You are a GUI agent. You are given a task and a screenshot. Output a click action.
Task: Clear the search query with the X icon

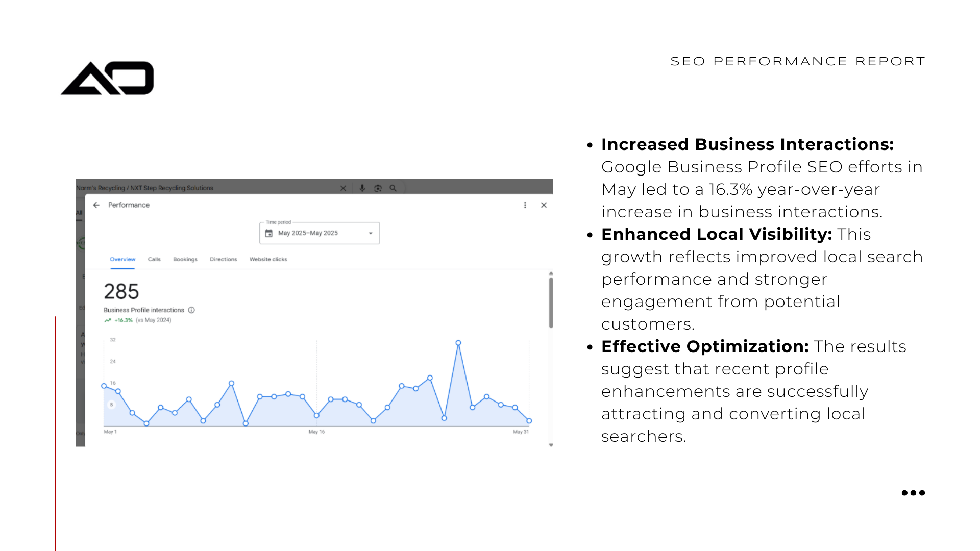(x=343, y=188)
